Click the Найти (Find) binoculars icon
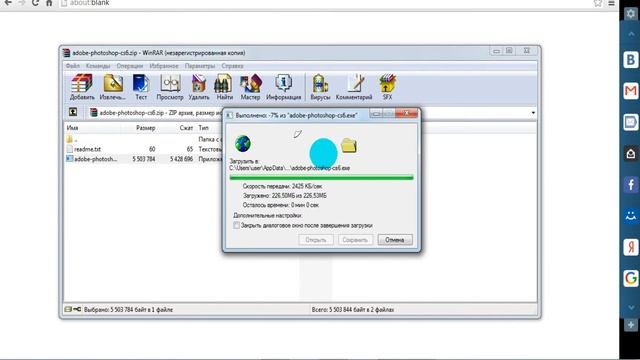This screenshot has height=360, width=640. [x=224, y=87]
